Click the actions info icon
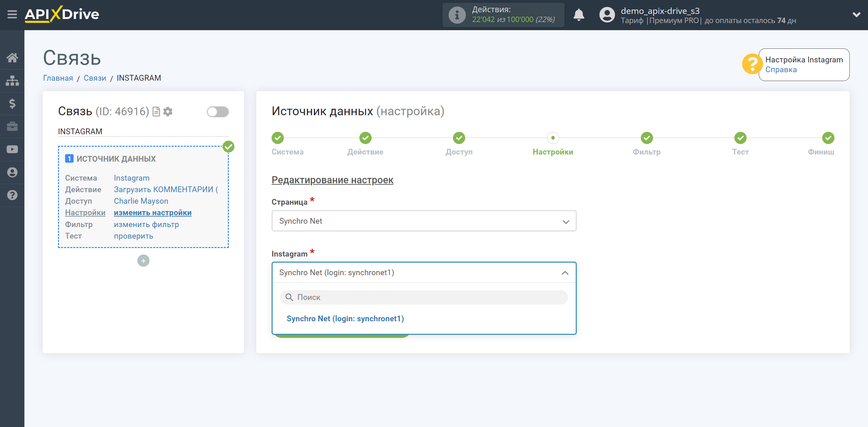The width and height of the screenshot is (868, 427). click(x=457, y=15)
